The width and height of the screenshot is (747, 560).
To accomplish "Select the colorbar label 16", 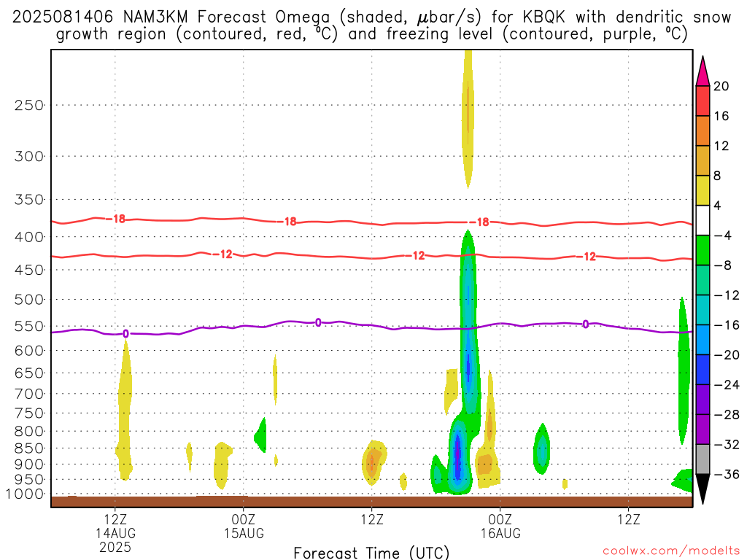I will 721,116.
